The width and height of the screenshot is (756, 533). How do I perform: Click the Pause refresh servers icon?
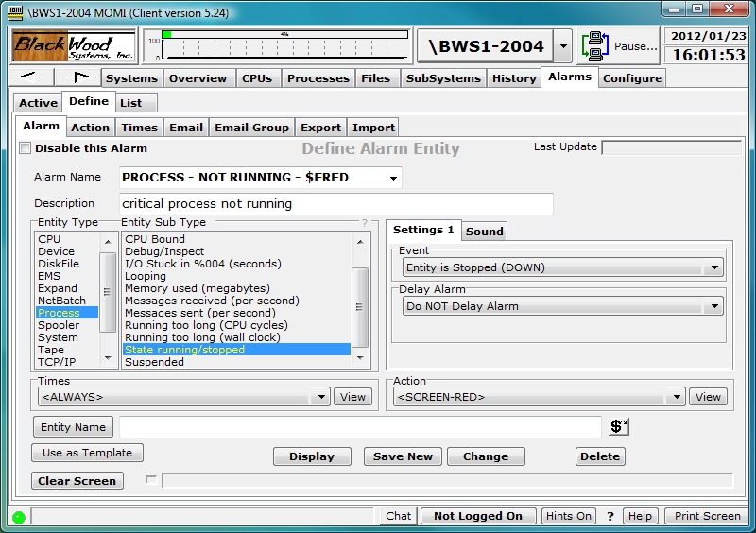[x=595, y=45]
